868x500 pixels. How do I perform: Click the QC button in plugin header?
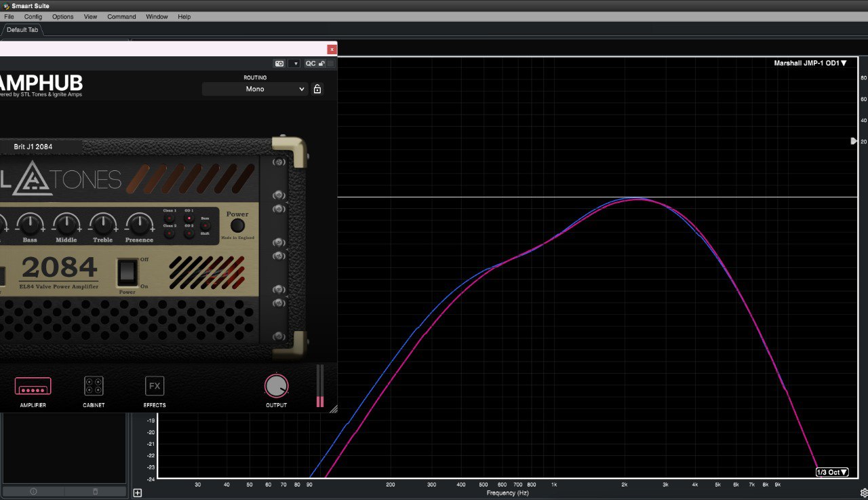[x=310, y=63]
